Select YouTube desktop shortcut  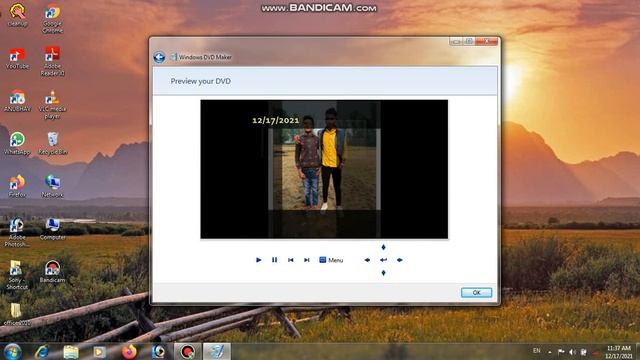point(17,58)
